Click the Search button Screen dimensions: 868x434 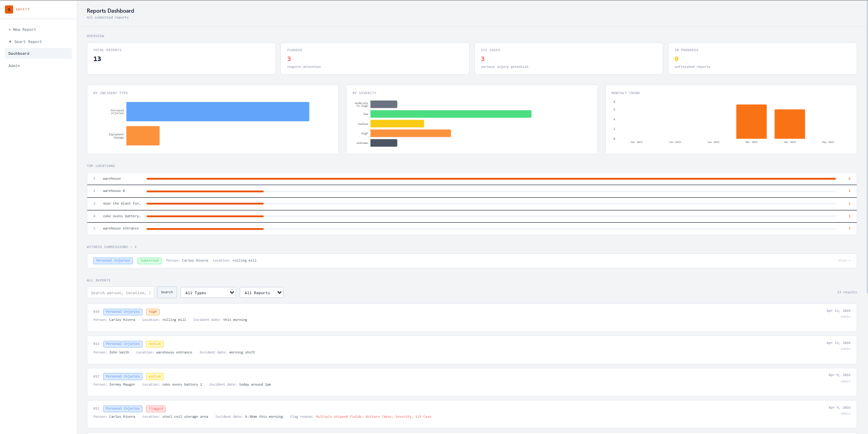tap(167, 292)
